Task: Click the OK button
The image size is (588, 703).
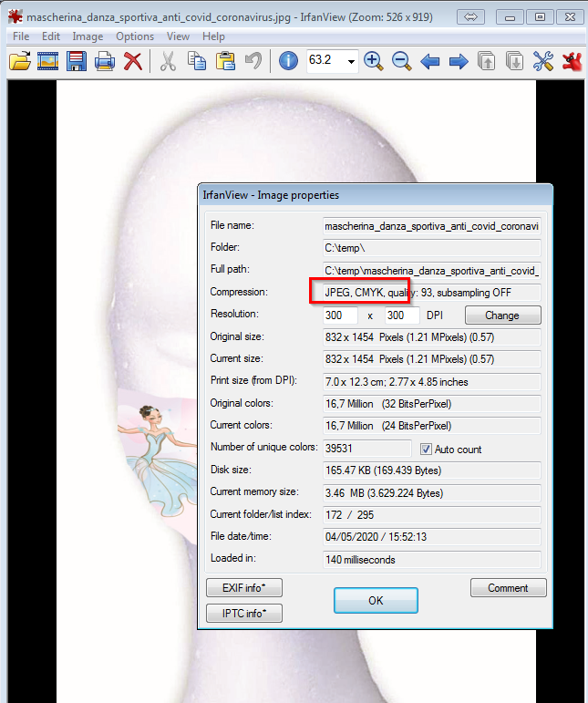Action: pyautogui.click(x=376, y=600)
